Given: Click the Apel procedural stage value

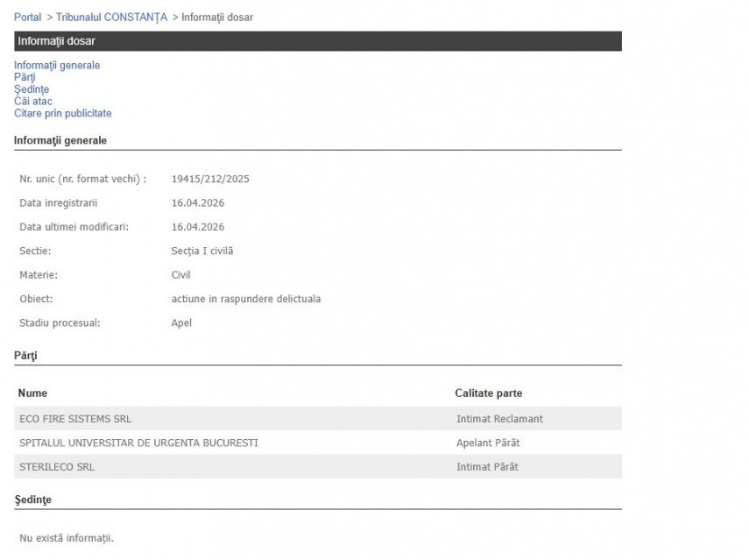Looking at the screenshot, I should [181, 323].
